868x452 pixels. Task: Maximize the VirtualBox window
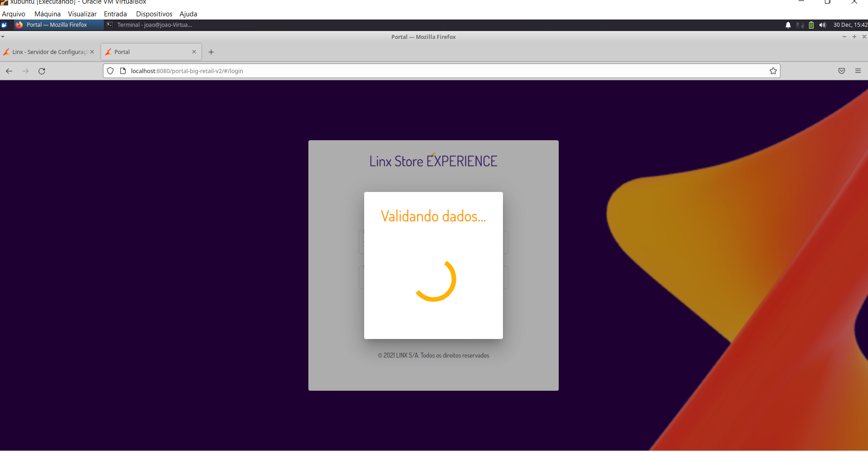click(828, 2)
